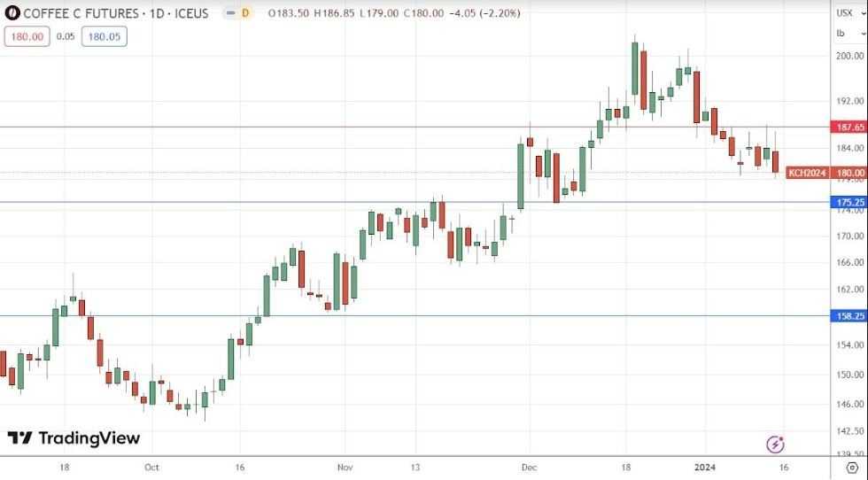Select the KCH2024 symbol label
This screenshot has width=868, height=480.
[x=807, y=173]
